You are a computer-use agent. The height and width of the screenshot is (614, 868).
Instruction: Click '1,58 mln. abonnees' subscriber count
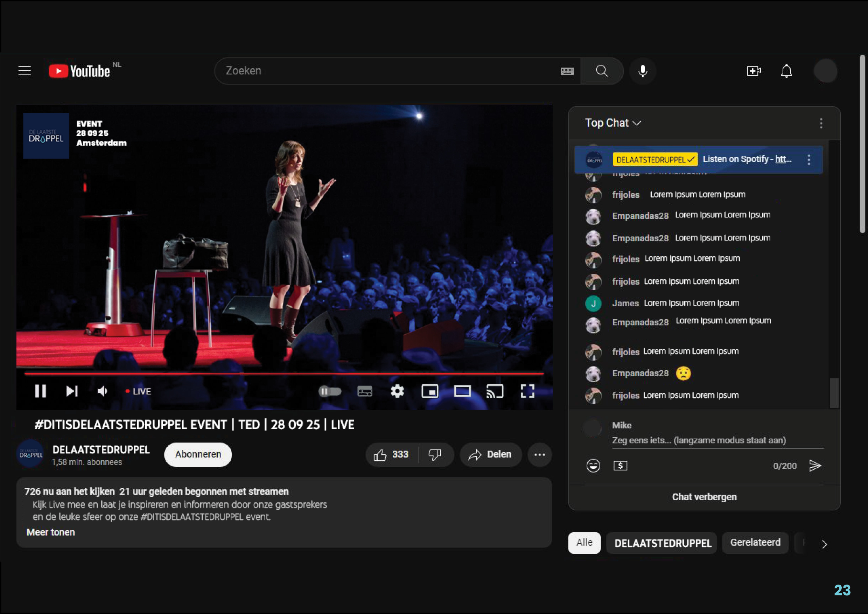tap(87, 462)
